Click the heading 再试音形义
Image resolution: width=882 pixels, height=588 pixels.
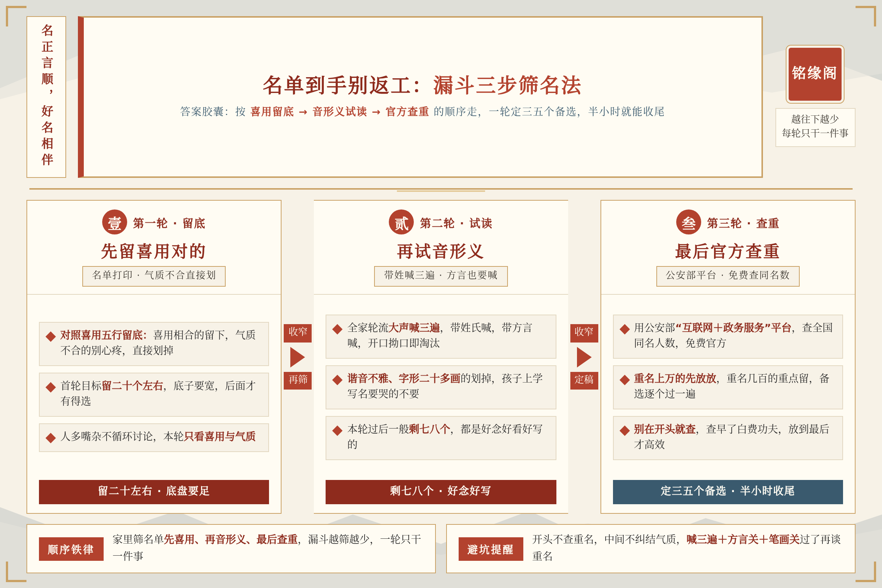click(x=441, y=251)
